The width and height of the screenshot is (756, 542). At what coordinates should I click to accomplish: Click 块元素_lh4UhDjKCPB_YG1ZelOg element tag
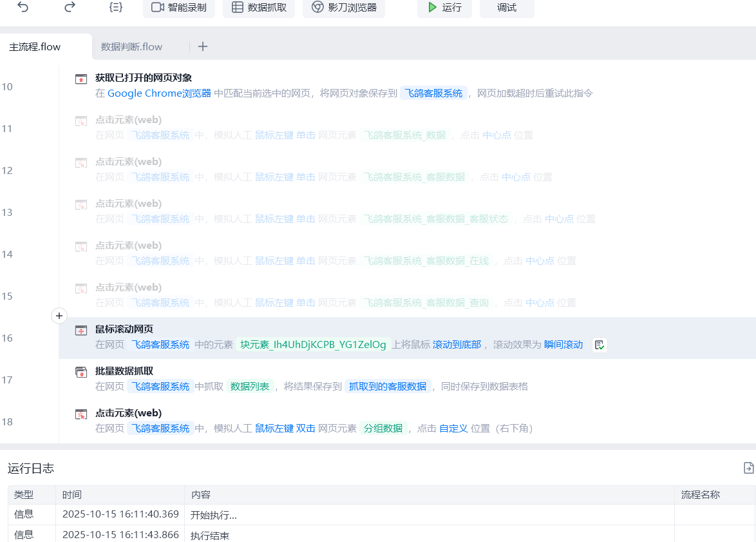tap(313, 345)
